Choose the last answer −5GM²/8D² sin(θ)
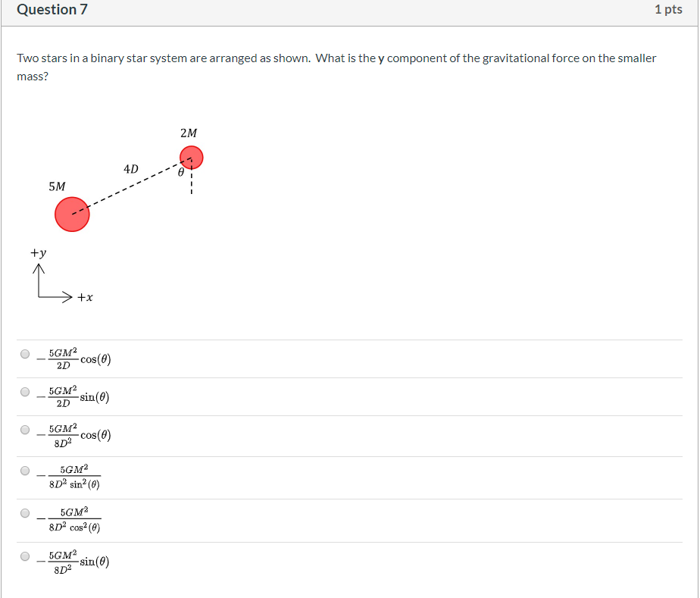This screenshot has height=598, width=700. coord(23,557)
